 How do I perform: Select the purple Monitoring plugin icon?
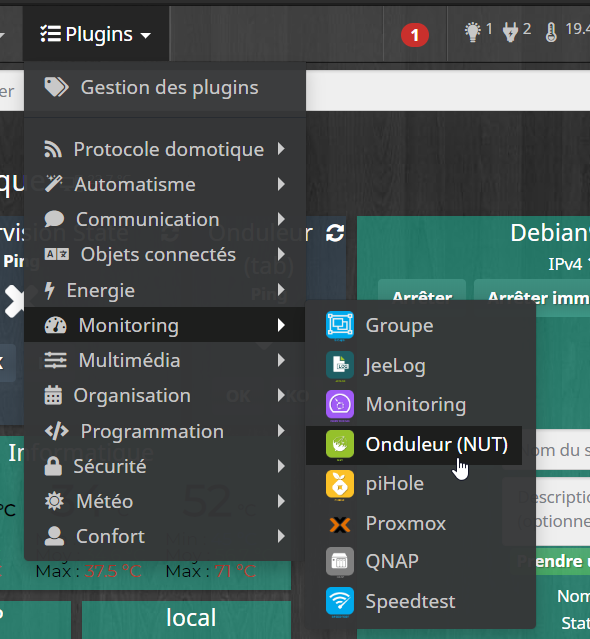pos(339,404)
